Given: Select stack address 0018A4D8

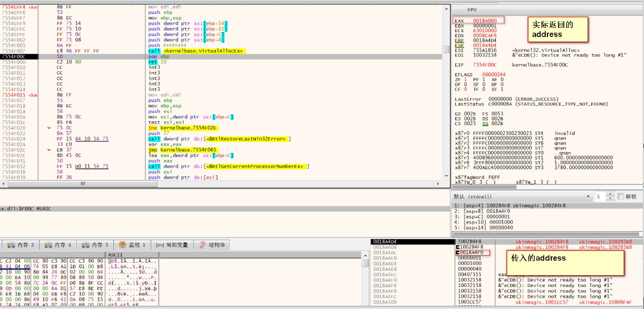Looking at the screenshot, I should pos(385,247).
